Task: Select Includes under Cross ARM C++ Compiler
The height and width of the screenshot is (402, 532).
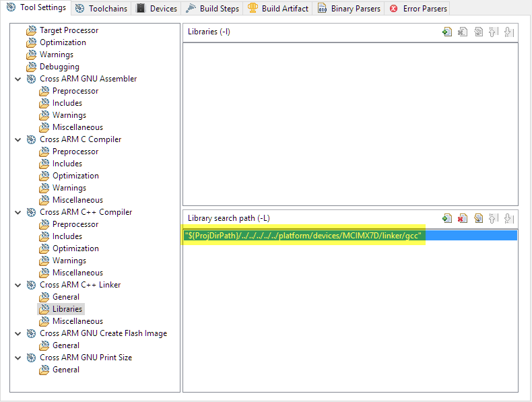Action: click(67, 236)
